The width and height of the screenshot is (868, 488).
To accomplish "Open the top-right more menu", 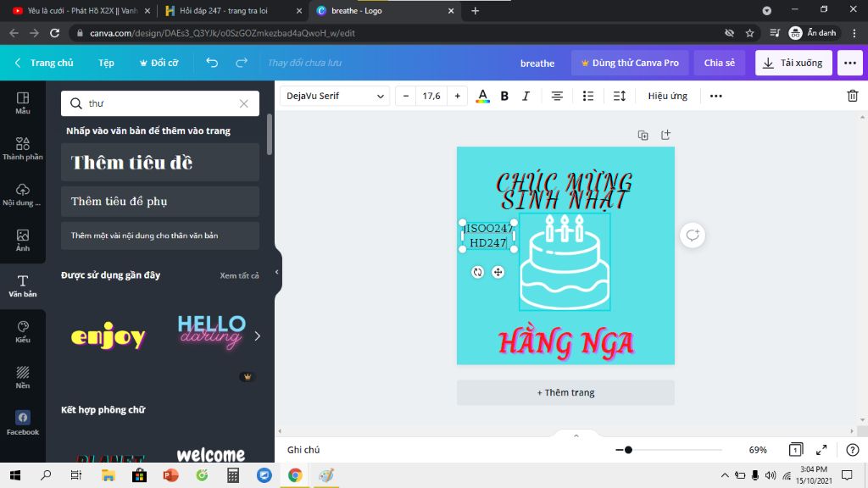I will [x=849, y=63].
